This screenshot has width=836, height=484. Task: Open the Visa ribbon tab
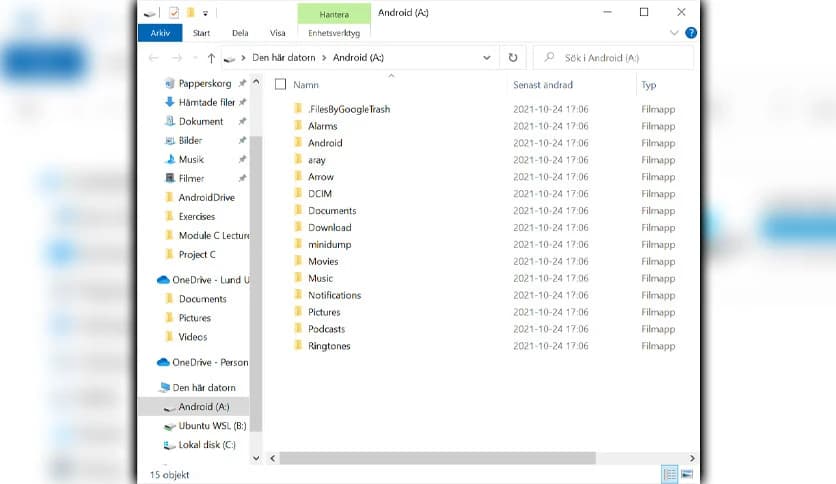(277, 33)
